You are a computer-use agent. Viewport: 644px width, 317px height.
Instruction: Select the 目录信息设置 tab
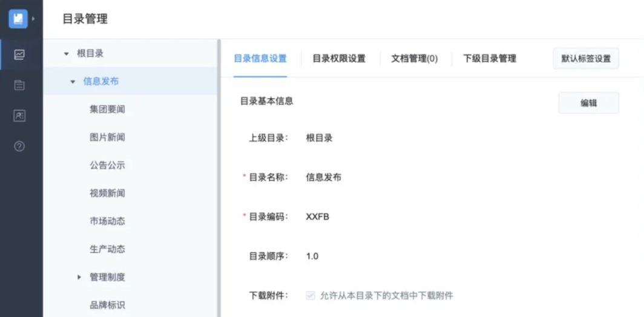coord(260,59)
